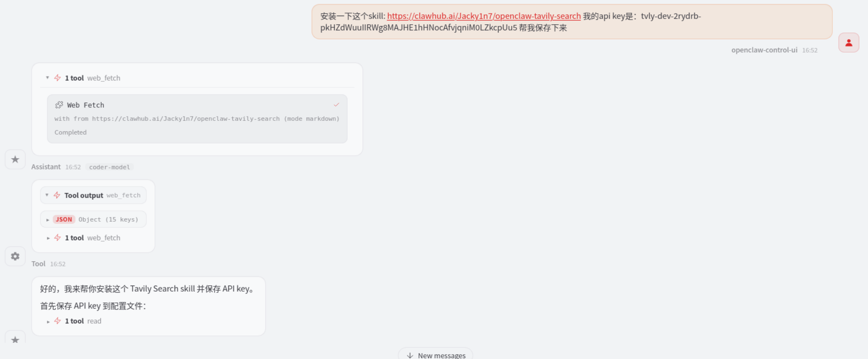Click the openclaw-control-ui sender label
Image resolution: width=868 pixels, height=359 pixels.
pos(764,50)
